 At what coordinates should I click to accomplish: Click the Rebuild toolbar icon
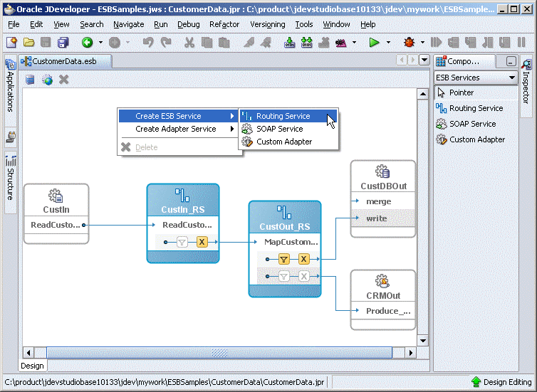[306, 43]
